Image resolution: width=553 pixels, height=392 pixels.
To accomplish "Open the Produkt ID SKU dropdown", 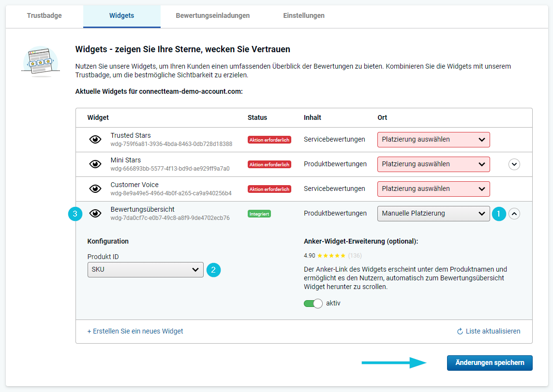I will [x=145, y=270].
